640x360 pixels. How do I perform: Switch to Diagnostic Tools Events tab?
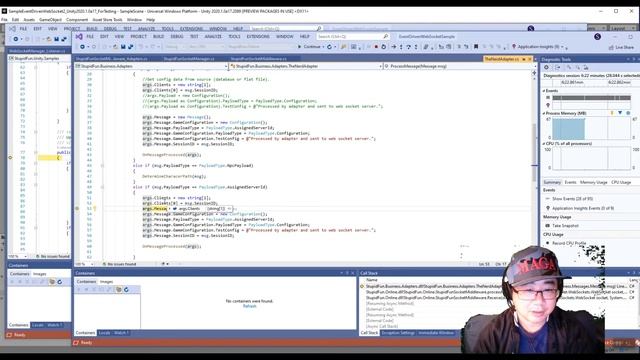(x=570, y=182)
